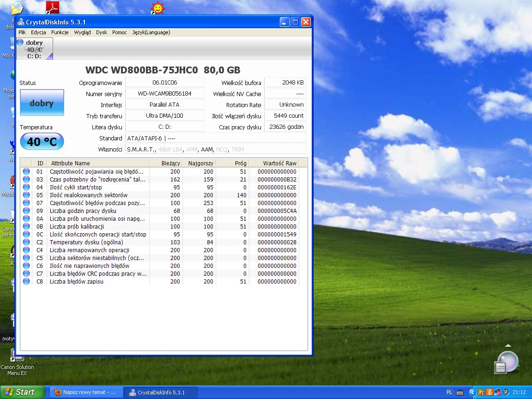532x399 pixels.
Task: Select 'Ilość realokowanych sektorów' row
Action: point(160,195)
